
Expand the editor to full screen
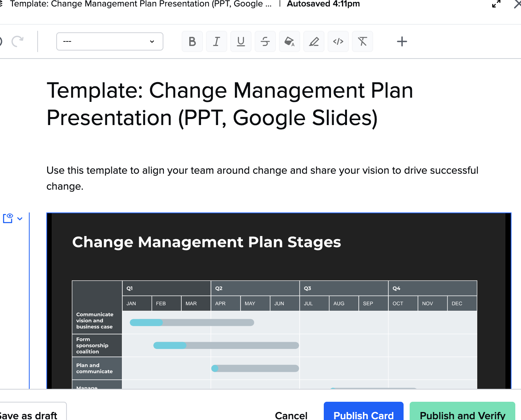coord(496,4)
